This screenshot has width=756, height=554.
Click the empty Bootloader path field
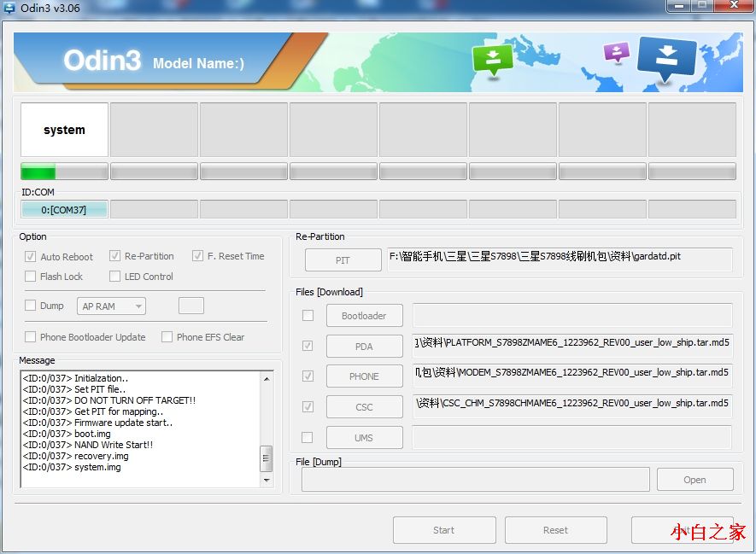(x=573, y=316)
